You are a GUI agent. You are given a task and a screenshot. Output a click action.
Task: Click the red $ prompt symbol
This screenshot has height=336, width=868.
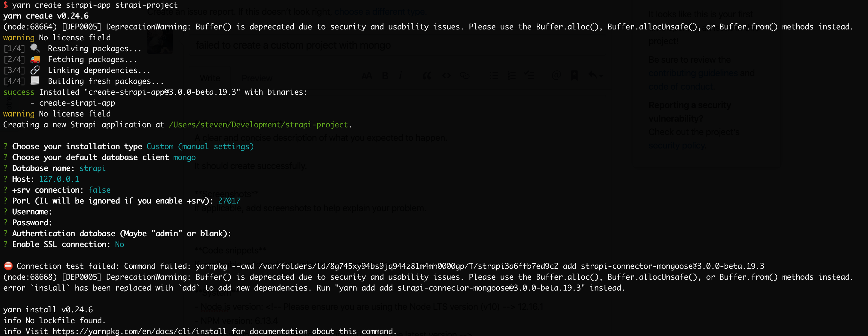coord(5,5)
